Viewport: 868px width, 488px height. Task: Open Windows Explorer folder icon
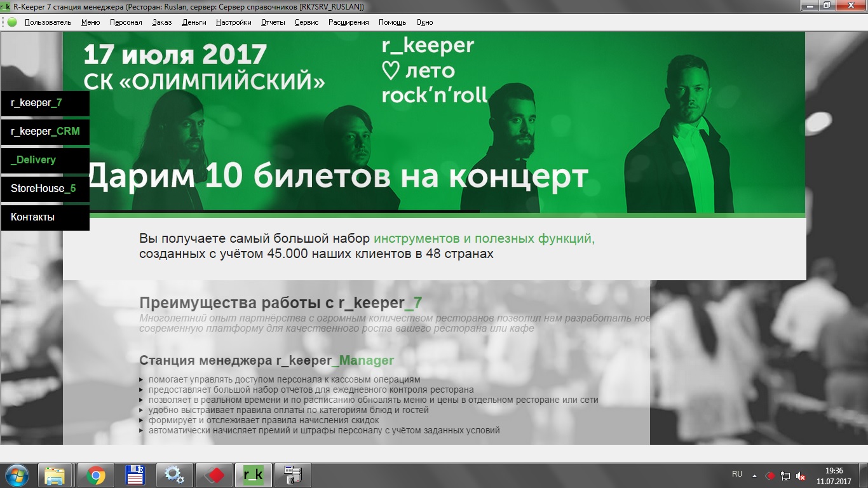pos(55,475)
